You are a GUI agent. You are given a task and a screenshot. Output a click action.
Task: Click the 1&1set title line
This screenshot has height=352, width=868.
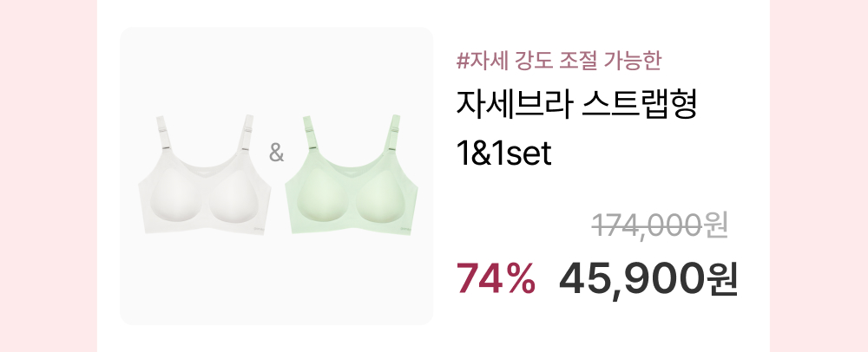[x=503, y=154]
